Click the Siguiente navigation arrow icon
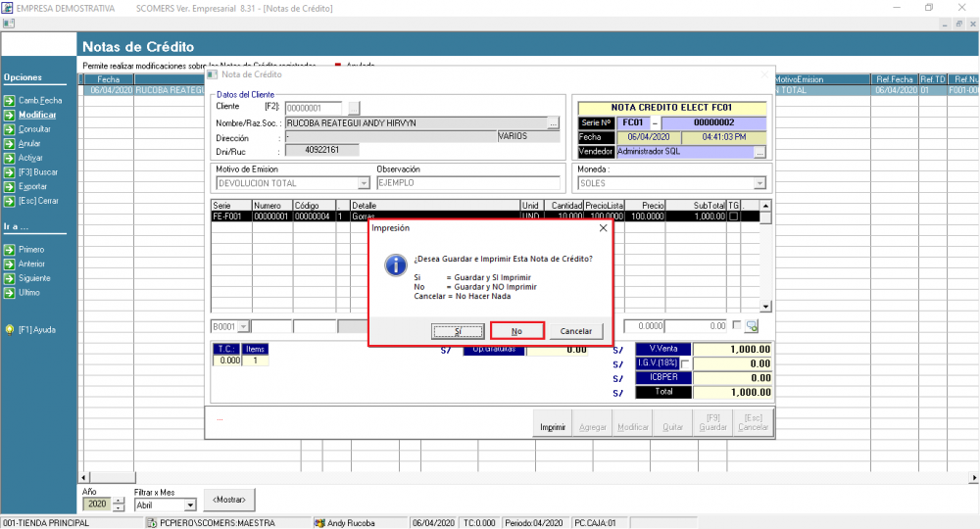The image size is (980, 529). coord(10,278)
